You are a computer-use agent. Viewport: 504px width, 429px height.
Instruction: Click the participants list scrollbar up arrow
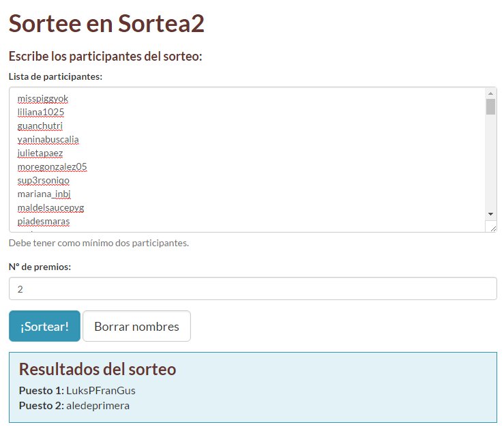pos(490,93)
